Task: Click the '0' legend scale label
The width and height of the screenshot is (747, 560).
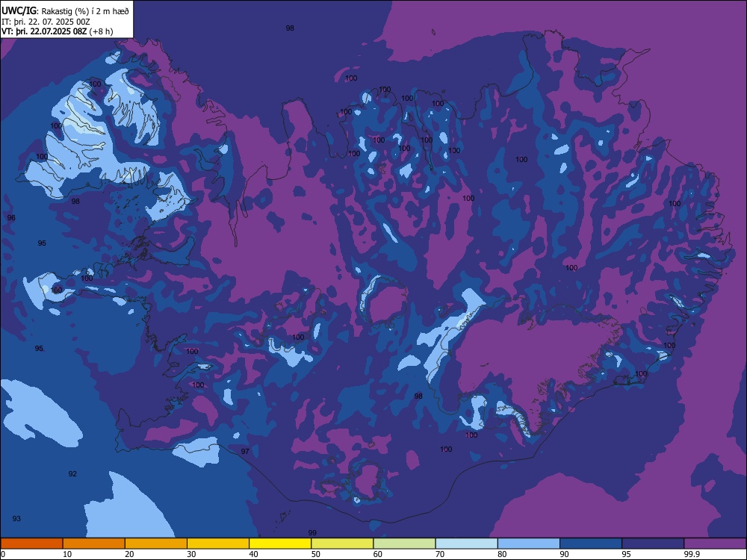Action: tap(3, 554)
